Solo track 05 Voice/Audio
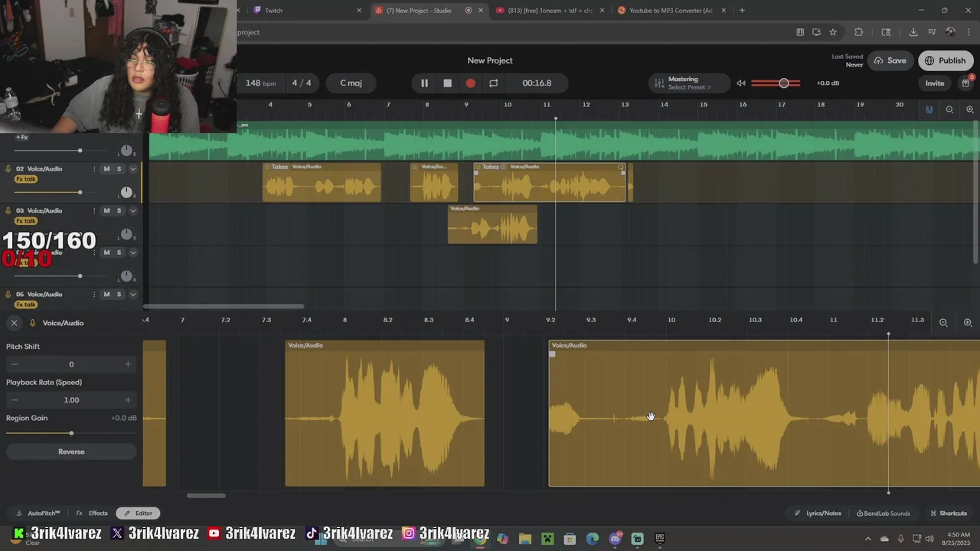 point(119,294)
